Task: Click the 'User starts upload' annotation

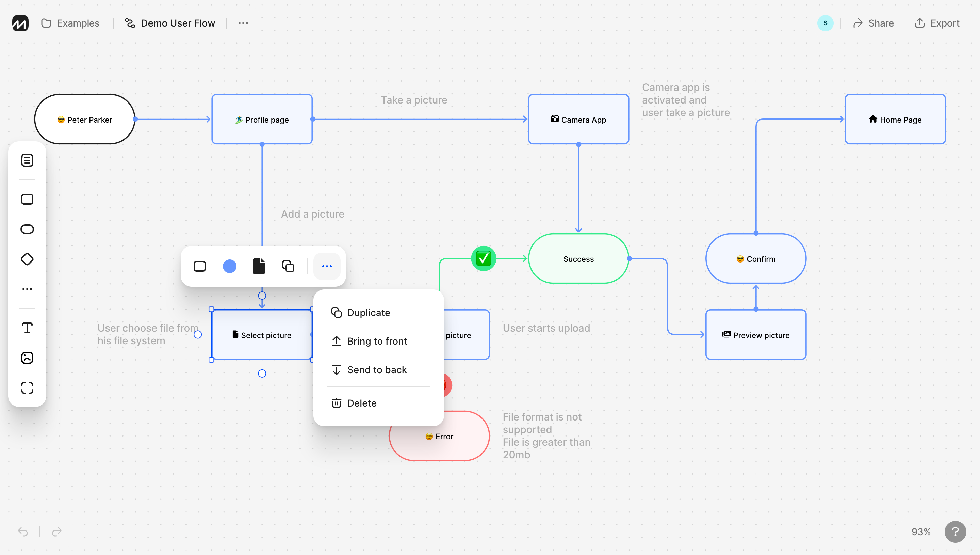Action: 546,328
